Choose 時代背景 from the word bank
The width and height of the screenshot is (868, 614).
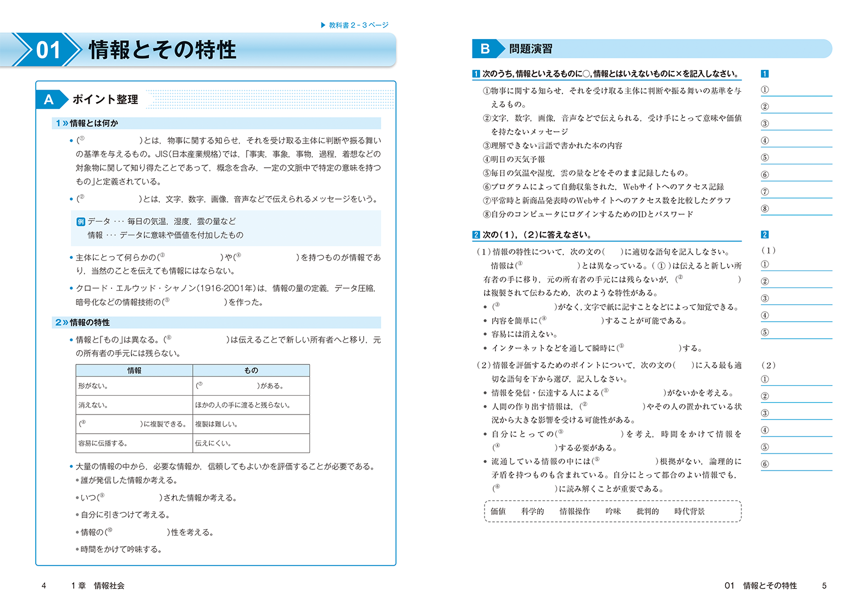689,511
